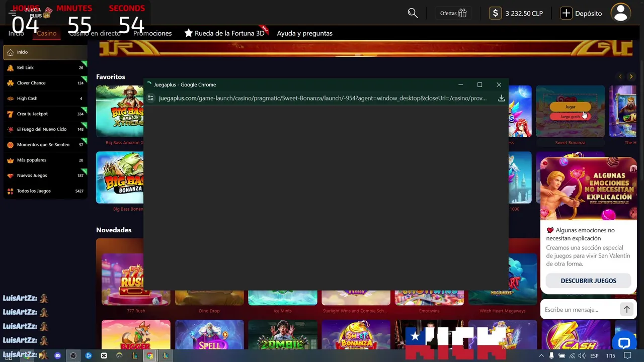644x362 pixels.
Task: Switch to the Casino tab
Action: 46,33
